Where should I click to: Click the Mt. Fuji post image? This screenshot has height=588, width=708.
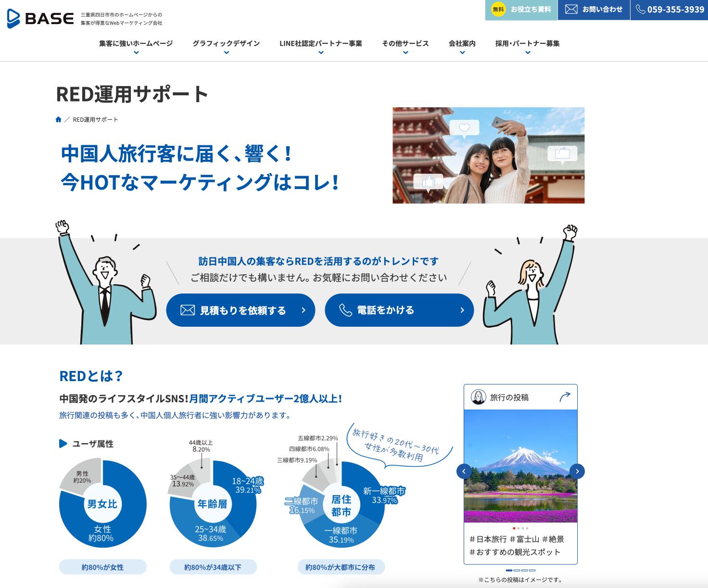pos(520,466)
